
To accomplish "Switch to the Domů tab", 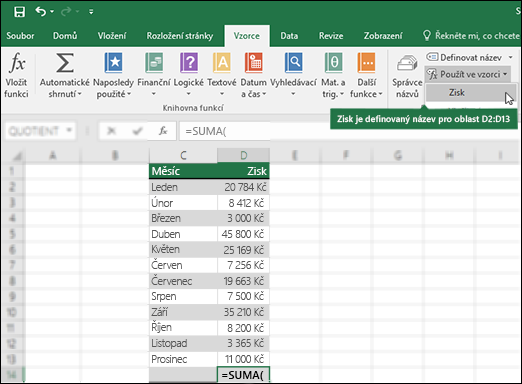I will tap(65, 36).
